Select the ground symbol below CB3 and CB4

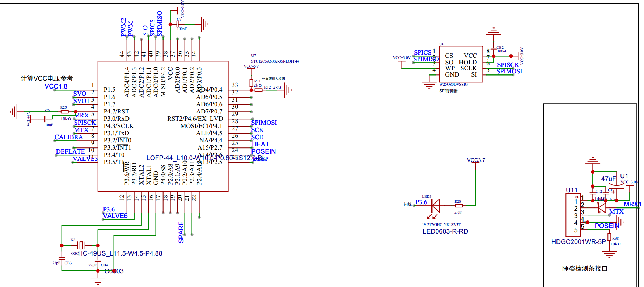click(98, 279)
